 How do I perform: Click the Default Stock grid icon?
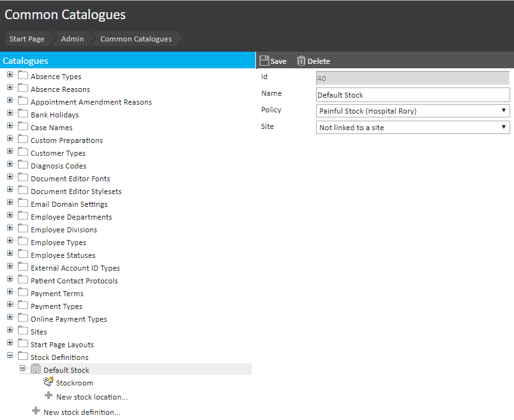pos(36,370)
